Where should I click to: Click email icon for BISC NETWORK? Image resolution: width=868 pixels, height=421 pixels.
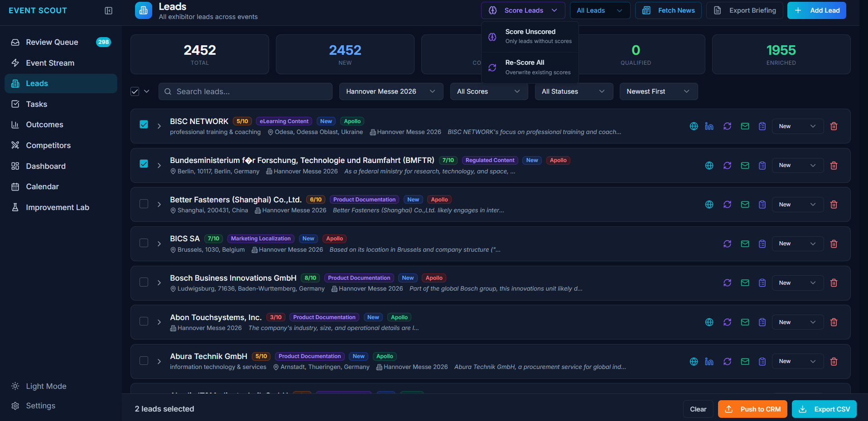pyautogui.click(x=745, y=126)
